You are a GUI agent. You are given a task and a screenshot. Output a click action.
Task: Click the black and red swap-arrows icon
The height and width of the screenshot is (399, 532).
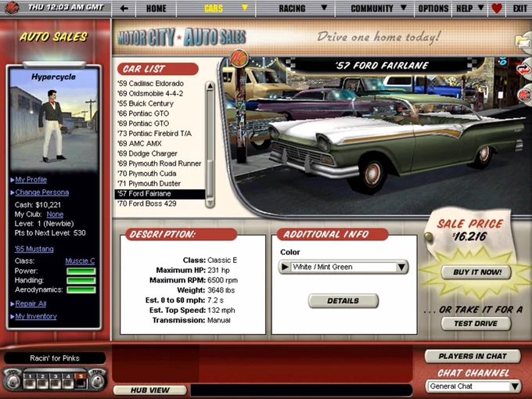523,69
